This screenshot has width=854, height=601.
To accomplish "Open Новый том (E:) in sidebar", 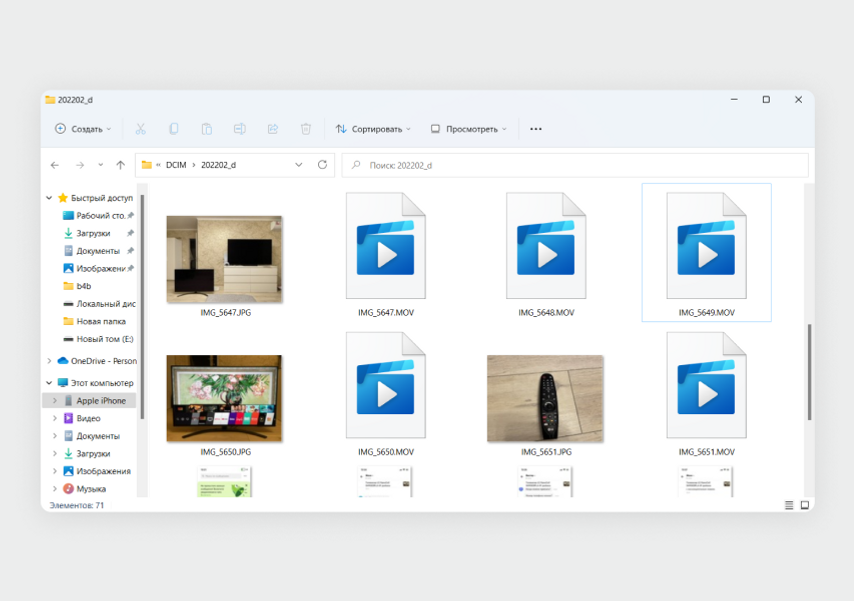I will coord(99,339).
